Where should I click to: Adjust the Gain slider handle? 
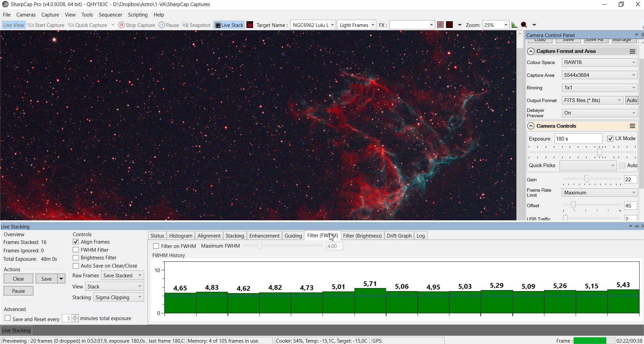click(587, 179)
